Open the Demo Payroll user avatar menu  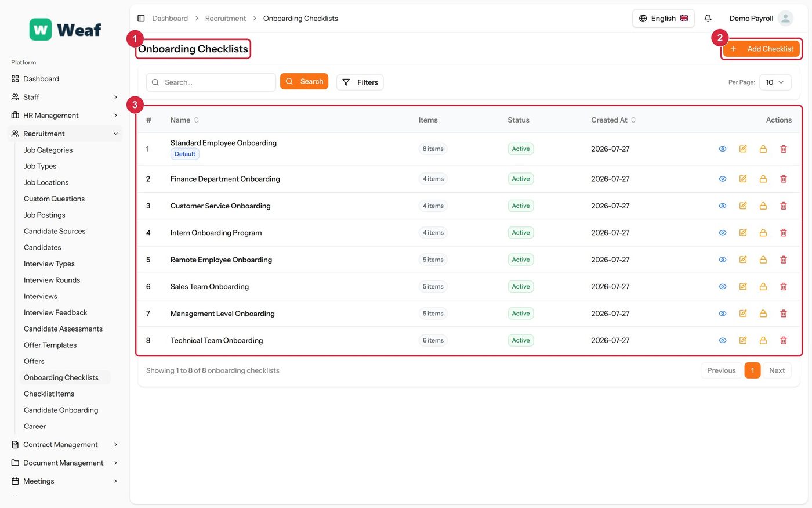[785, 19]
